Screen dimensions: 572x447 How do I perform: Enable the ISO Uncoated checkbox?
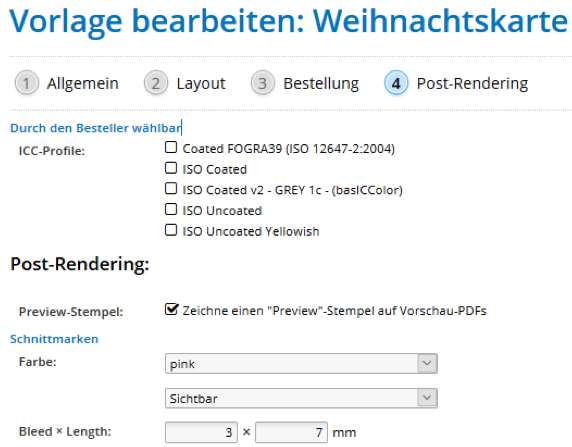[171, 209]
